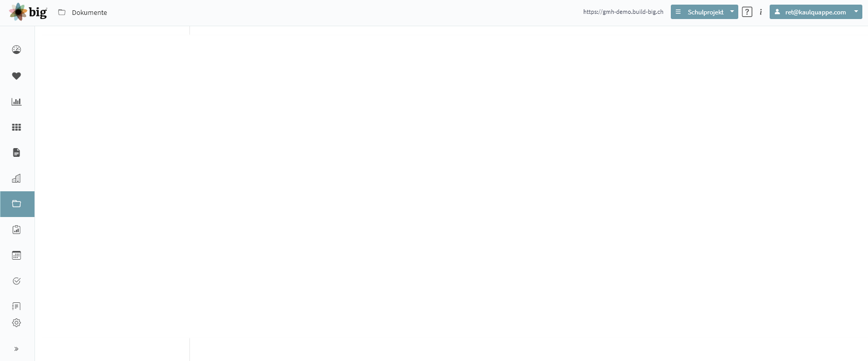
Task: Click the gmh-demo.build-big.ch URL text
Action: tap(623, 12)
